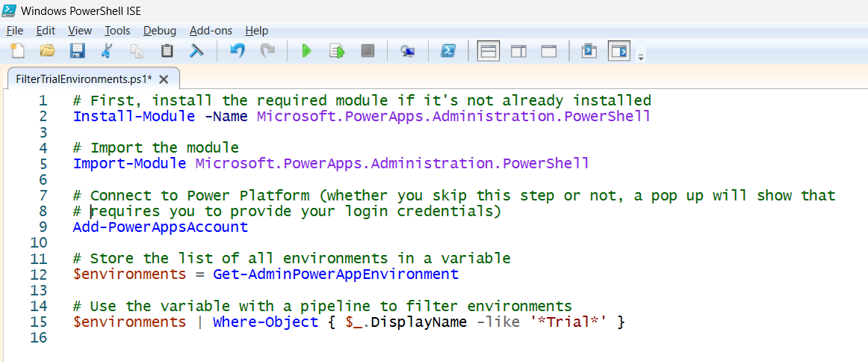868x362 pixels.
Task: Stop operation with the square stop icon
Action: (x=368, y=51)
